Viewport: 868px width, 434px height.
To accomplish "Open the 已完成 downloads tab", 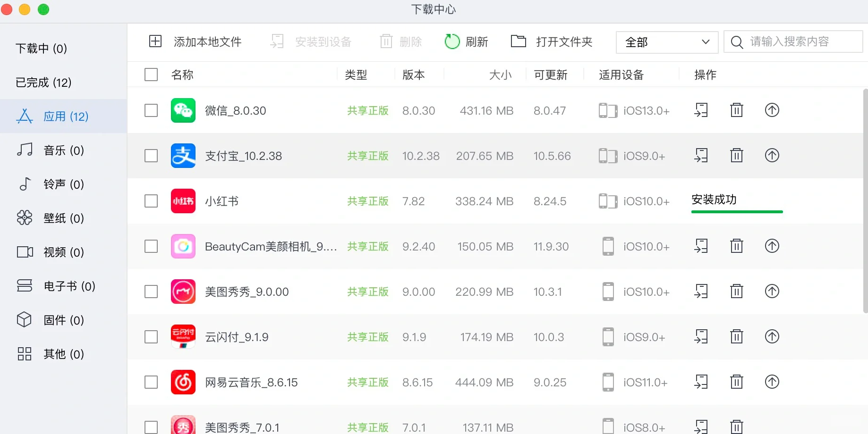I will 43,82.
